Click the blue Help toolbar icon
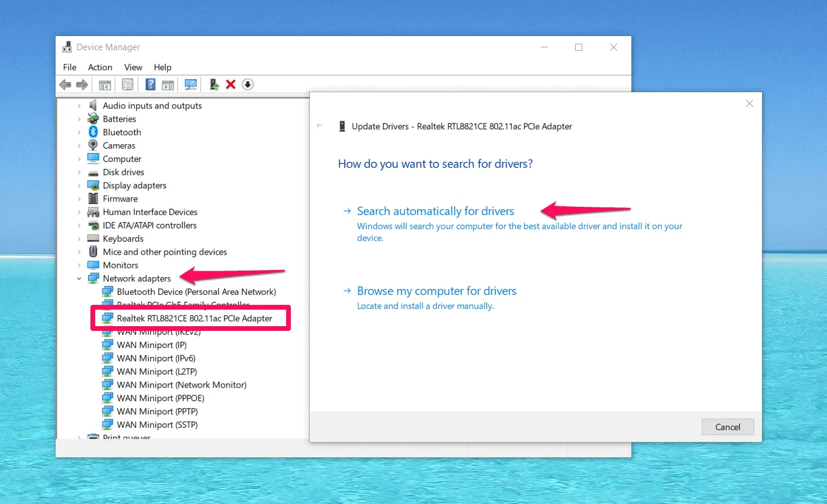Image resolution: width=827 pixels, height=504 pixels. click(151, 84)
